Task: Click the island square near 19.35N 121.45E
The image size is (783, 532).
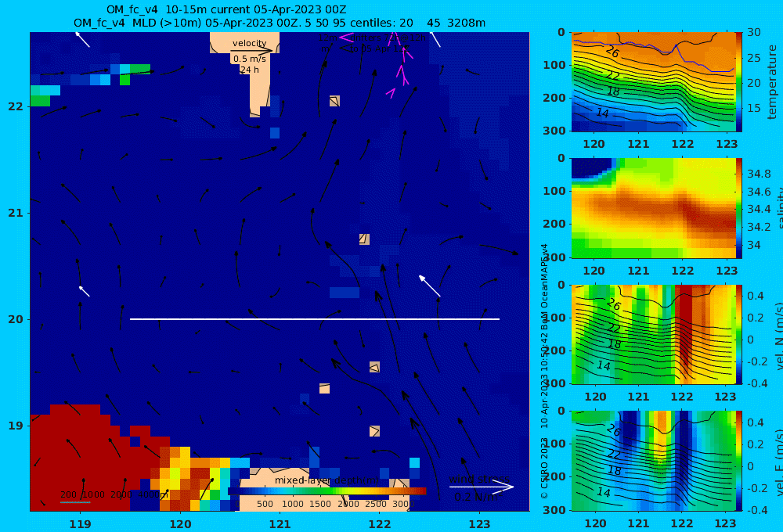Action: point(325,388)
